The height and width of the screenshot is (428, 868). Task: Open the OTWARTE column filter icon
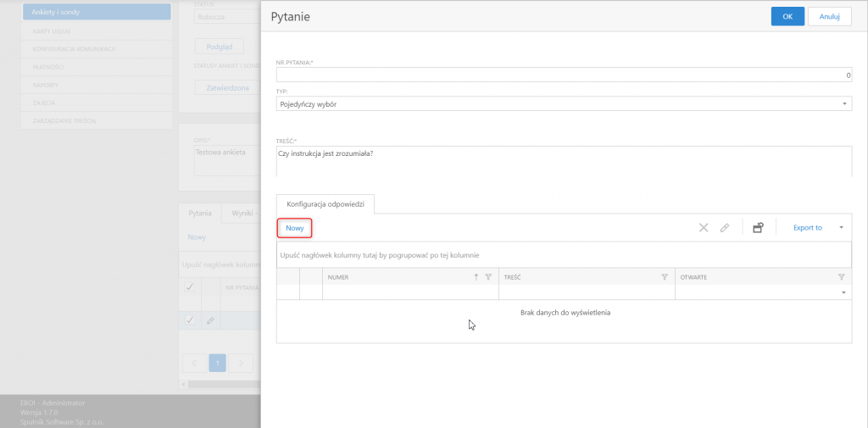[842, 277]
